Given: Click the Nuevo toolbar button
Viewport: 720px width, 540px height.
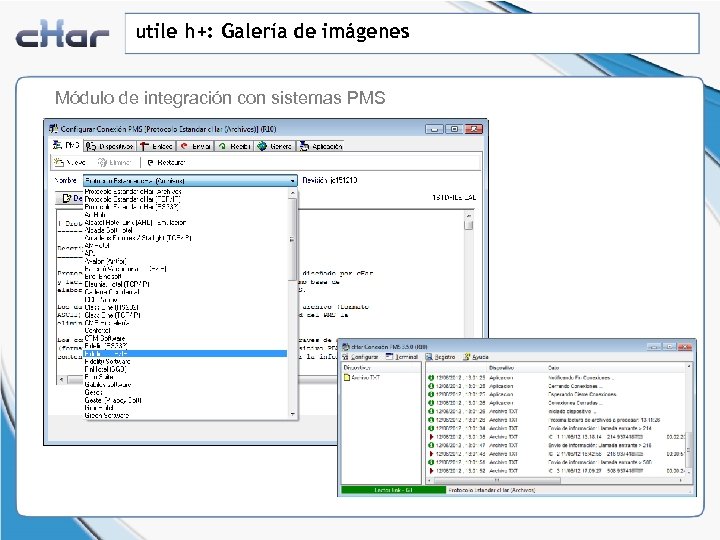Looking at the screenshot, I should 70,163.
